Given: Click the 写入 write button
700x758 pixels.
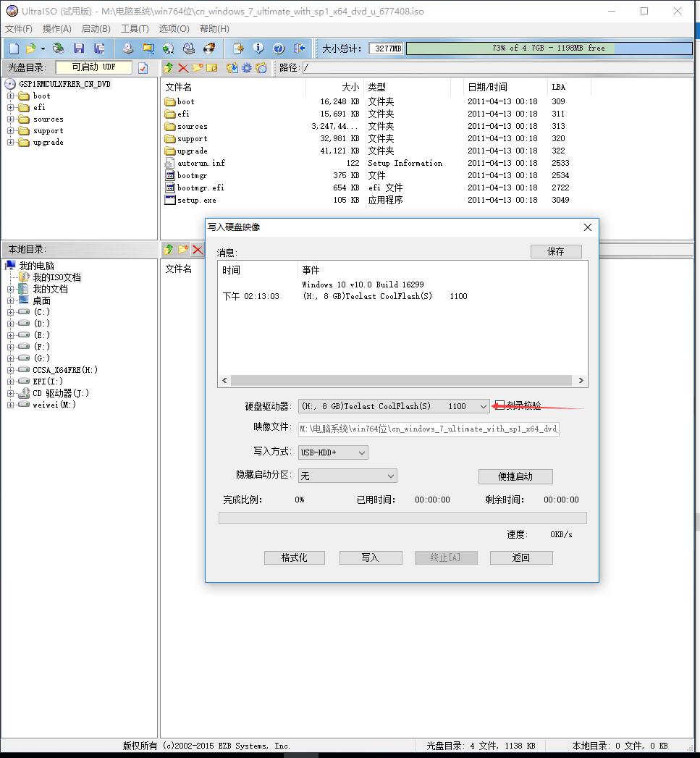Looking at the screenshot, I should coord(370,557).
